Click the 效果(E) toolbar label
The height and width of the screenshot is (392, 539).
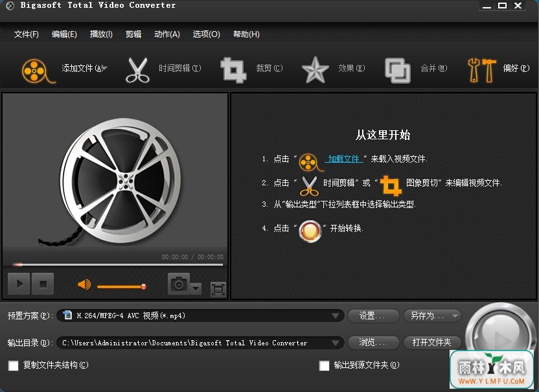pyautogui.click(x=351, y=68)
